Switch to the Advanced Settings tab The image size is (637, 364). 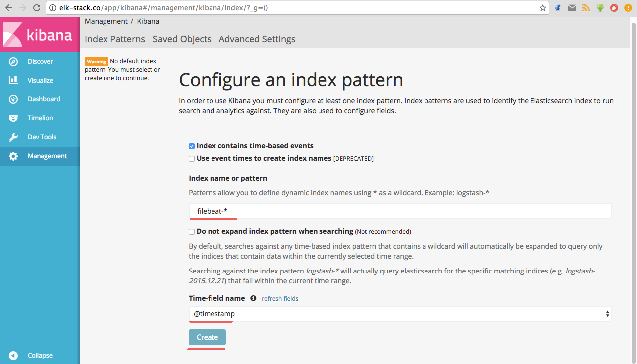pyautogui.click(x=257, y=39)
